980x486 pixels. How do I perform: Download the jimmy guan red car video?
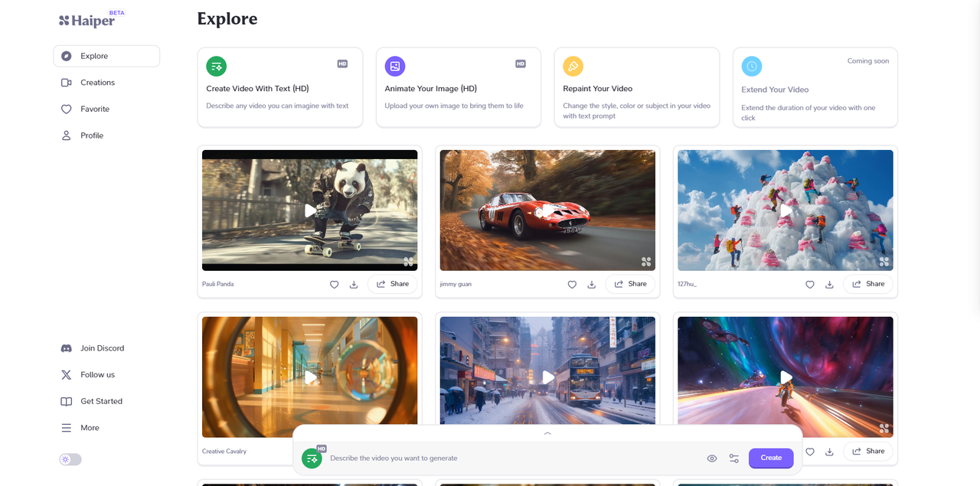pyautogui.click(x=591, y=285)
